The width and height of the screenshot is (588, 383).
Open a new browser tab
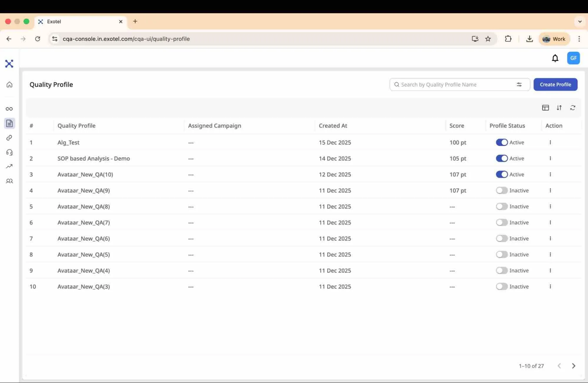tap(135, 21)
